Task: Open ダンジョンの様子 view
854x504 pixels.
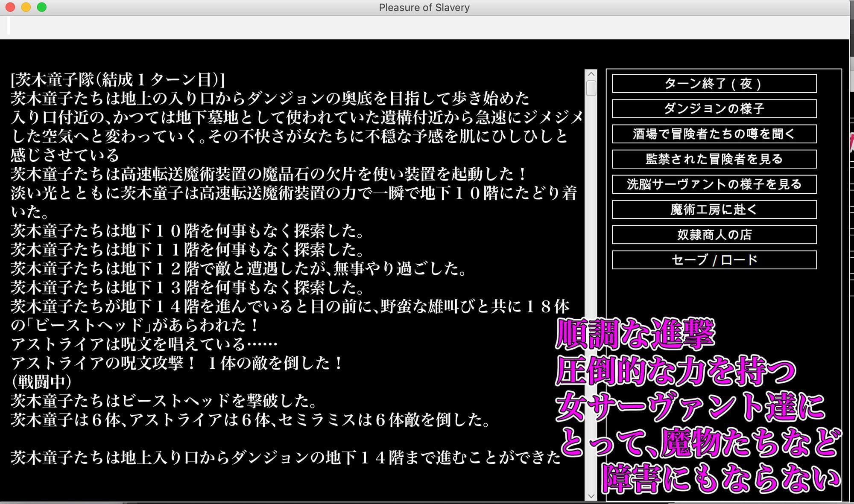Action: tap(714, 109)
